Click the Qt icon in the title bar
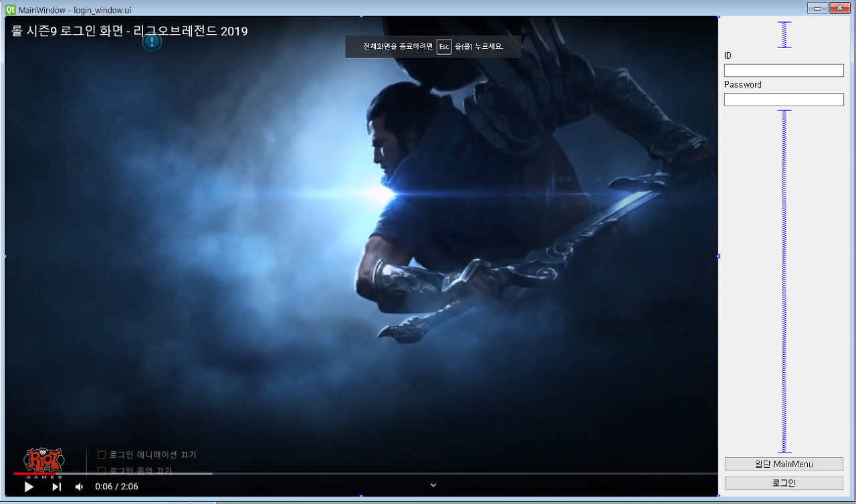The image size is (856, 504). coord(10,9)
